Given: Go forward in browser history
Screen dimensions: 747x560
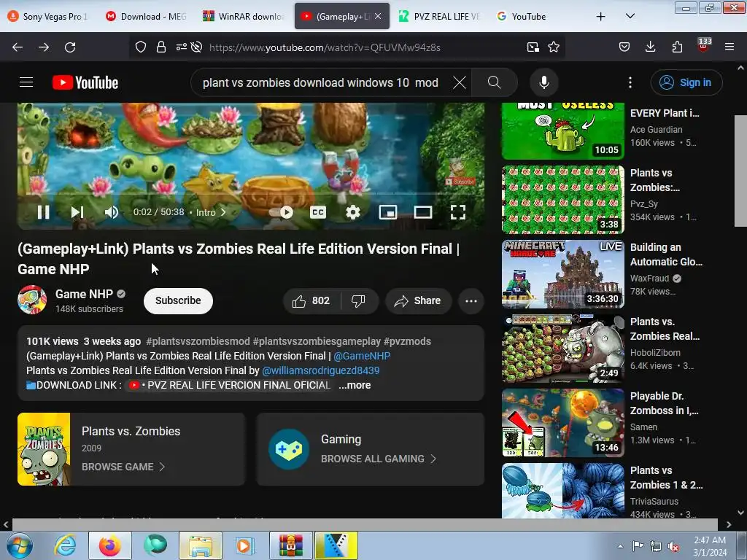Looking at the screenshot, I should (x=44, y=47).
